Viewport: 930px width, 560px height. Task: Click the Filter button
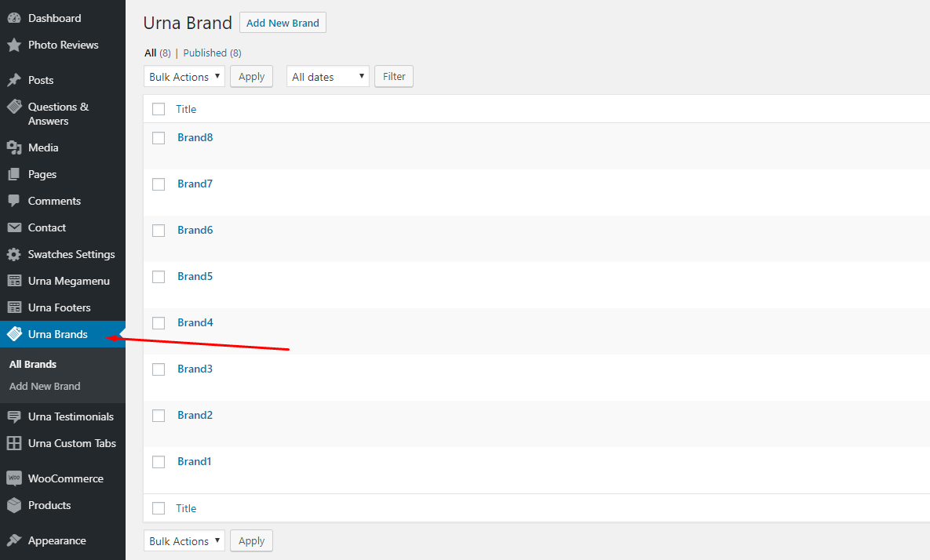[394, 76]
